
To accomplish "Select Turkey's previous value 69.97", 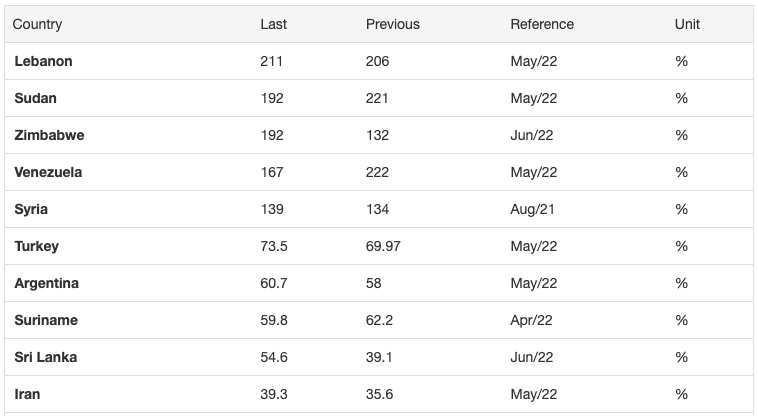I will point(383,246).
